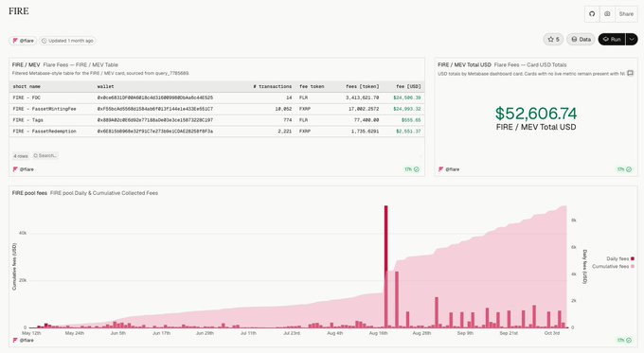The height and width of the screenshot is (353, 644).
Task: Click the May 12th x-axis label
Action: pyautogui.click(x=31, y=333)
